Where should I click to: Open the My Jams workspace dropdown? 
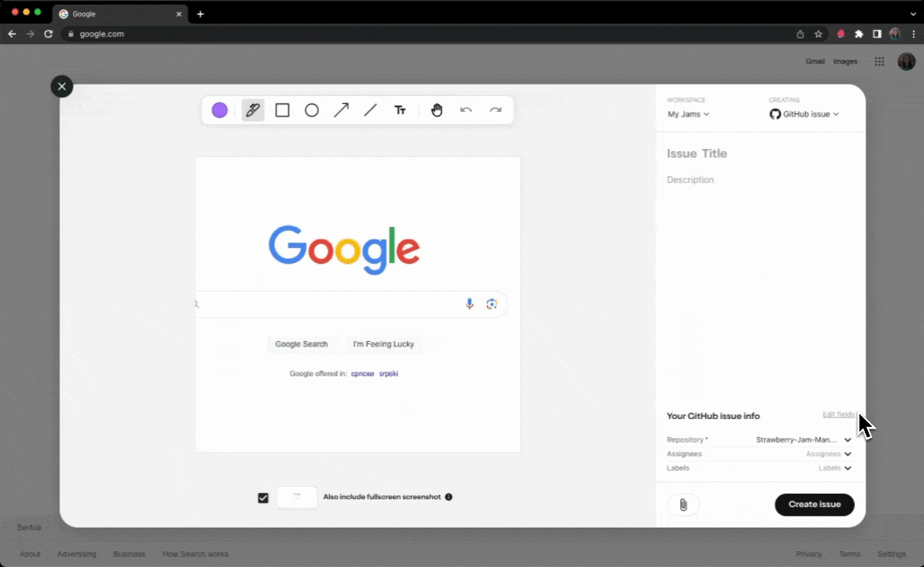click(689, 114)
